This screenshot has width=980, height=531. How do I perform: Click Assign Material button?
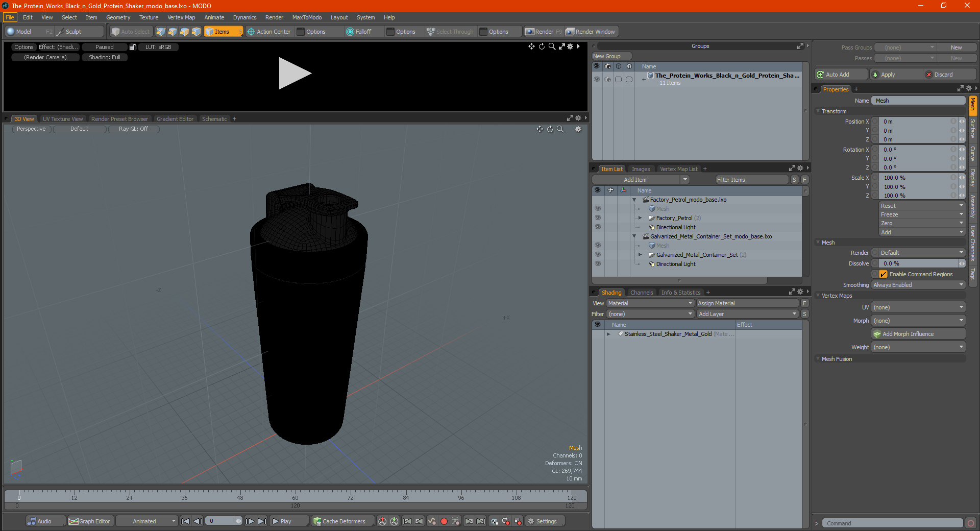[747, 303]
